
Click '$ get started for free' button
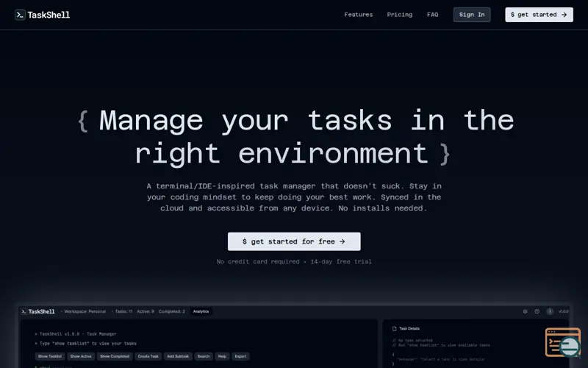(x=294, y=241)
